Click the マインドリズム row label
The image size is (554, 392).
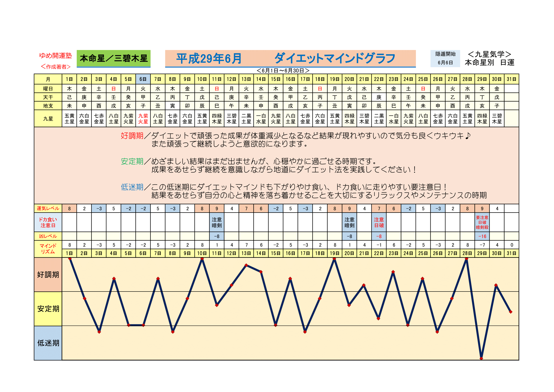(x=48, y=249)
